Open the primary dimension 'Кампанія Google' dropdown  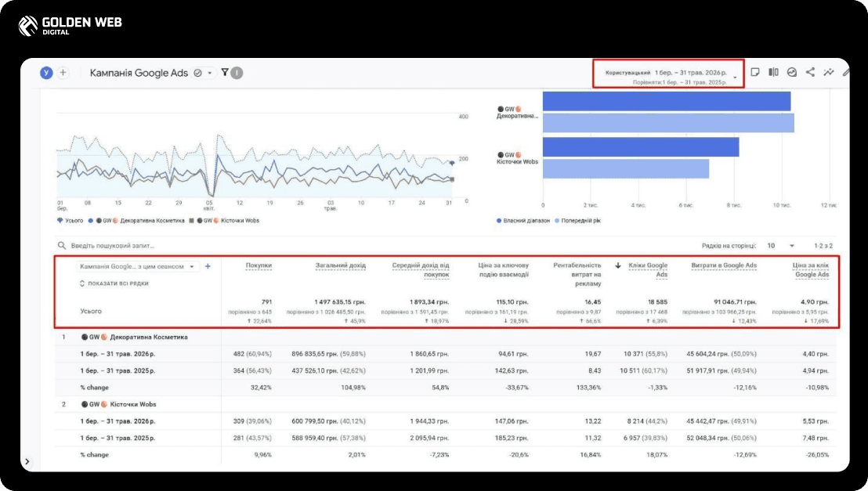[137, 266]
